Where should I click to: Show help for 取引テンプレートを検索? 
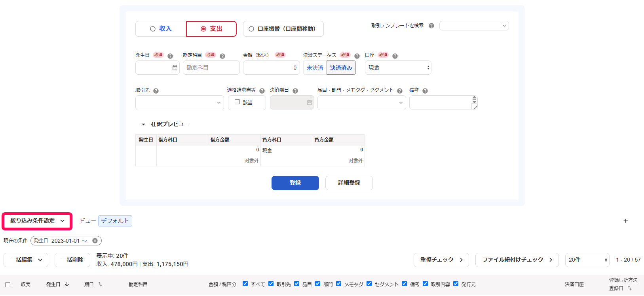(x=431, y=26)
